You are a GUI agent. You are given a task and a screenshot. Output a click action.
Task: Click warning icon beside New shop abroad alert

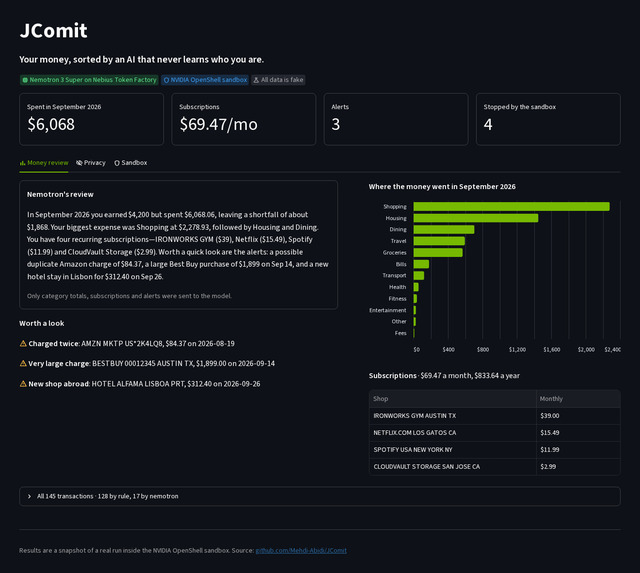23,384
